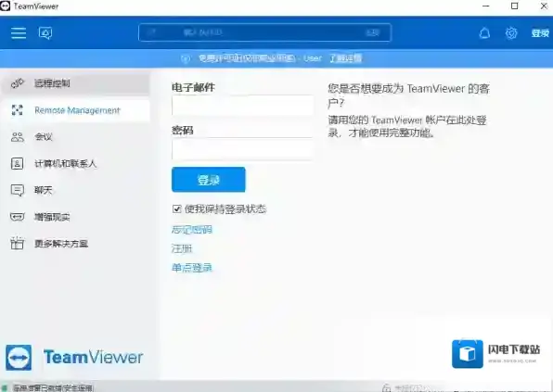Click the blue 登录 button
Screen dimensions: 553x392
point(209,180)
